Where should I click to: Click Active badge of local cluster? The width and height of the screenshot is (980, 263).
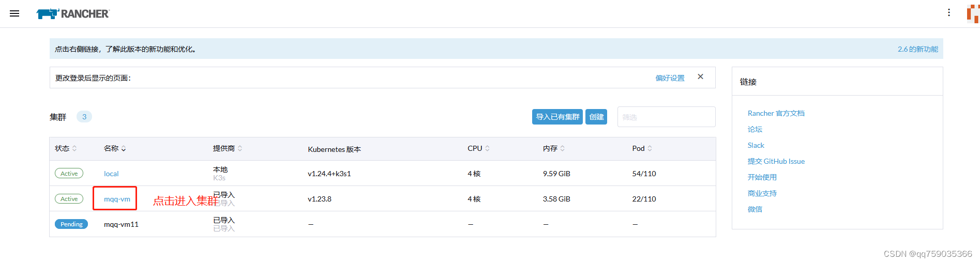click(x=69, y=174)
